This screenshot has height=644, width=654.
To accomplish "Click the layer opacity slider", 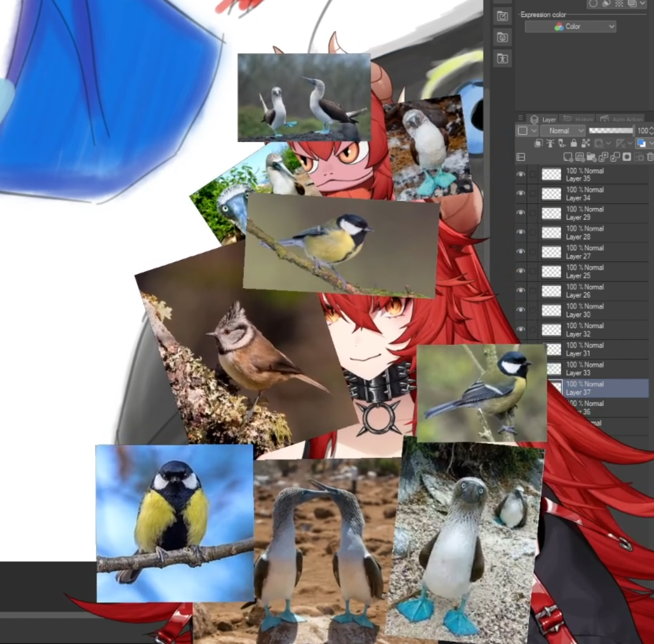I will (x=612, y=131).
